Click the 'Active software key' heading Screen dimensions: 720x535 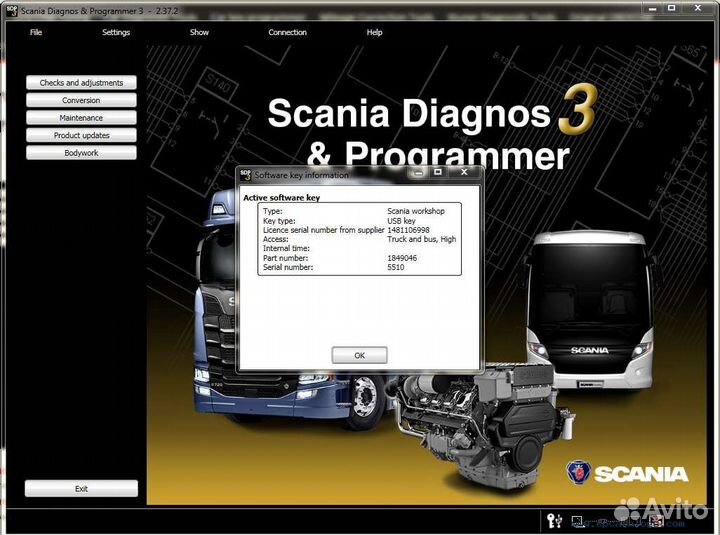tap(281, 197)
